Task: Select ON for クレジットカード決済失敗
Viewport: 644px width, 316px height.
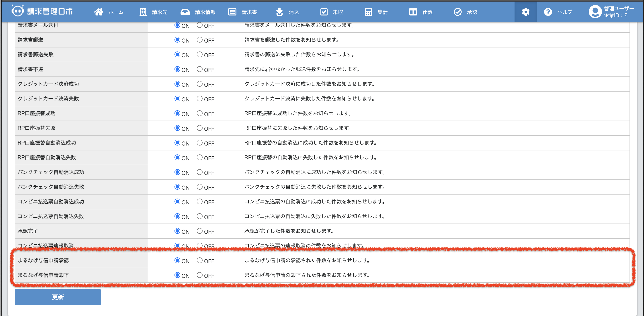Action: [x=177, y=99]
